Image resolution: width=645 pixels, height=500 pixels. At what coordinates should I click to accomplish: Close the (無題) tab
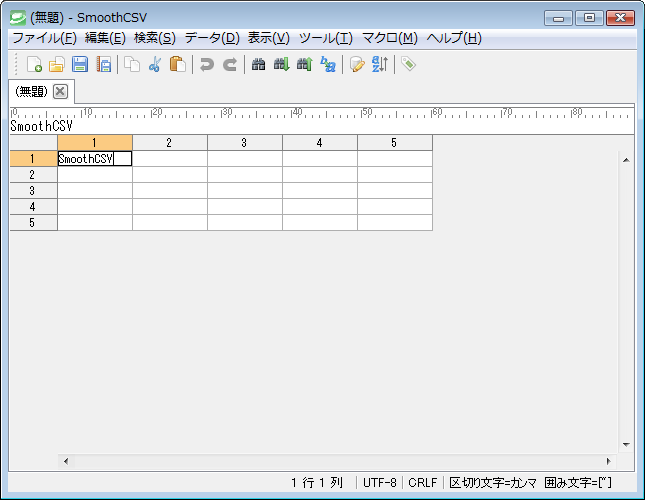tap(60, 91)
